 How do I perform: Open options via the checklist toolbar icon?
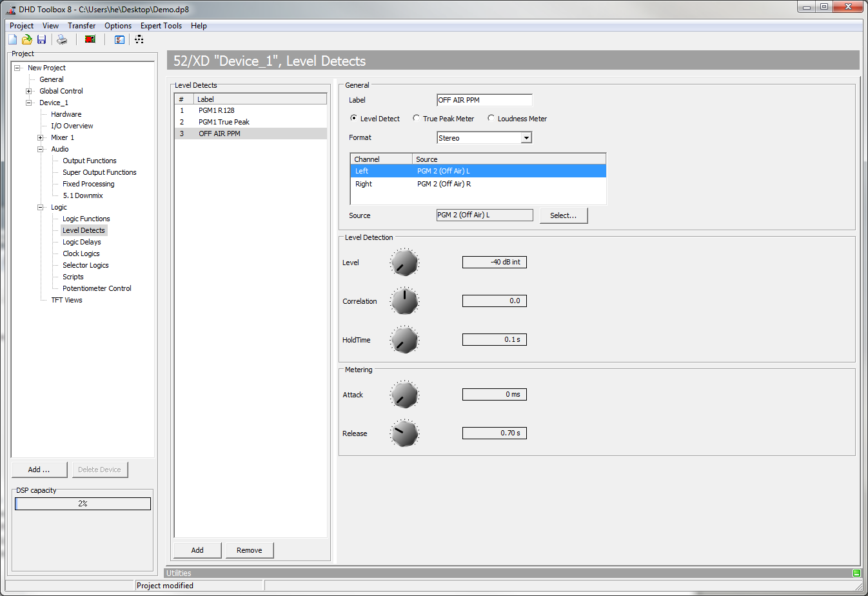tap(119, 39)
